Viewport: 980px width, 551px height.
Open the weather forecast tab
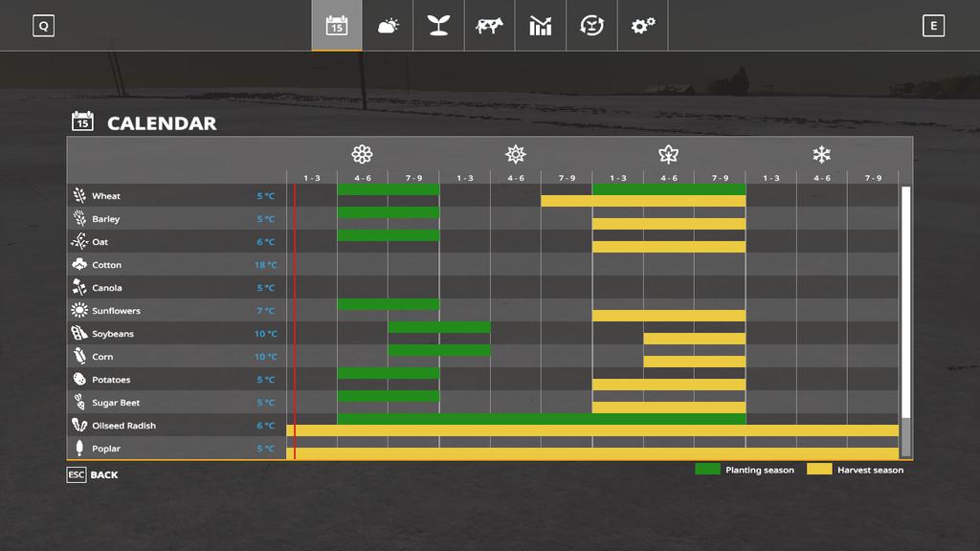pyautogui.click(x=388, y=26)
